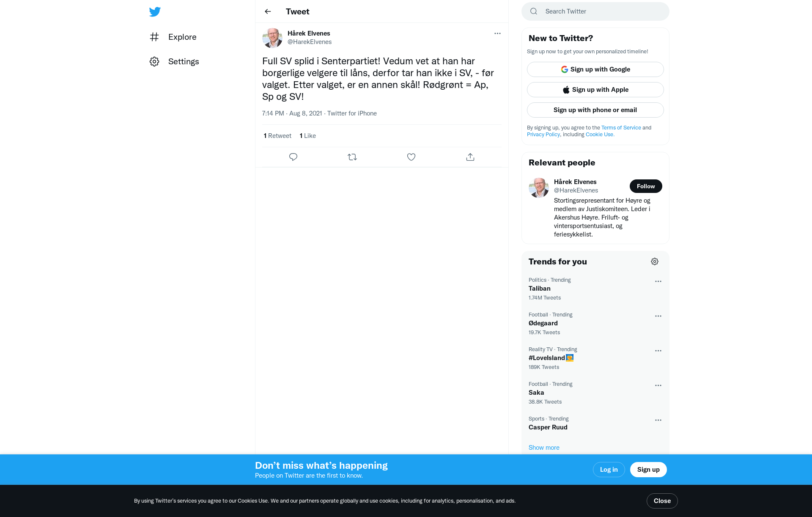Close the cookies notice banner

(x=662, y=501)
